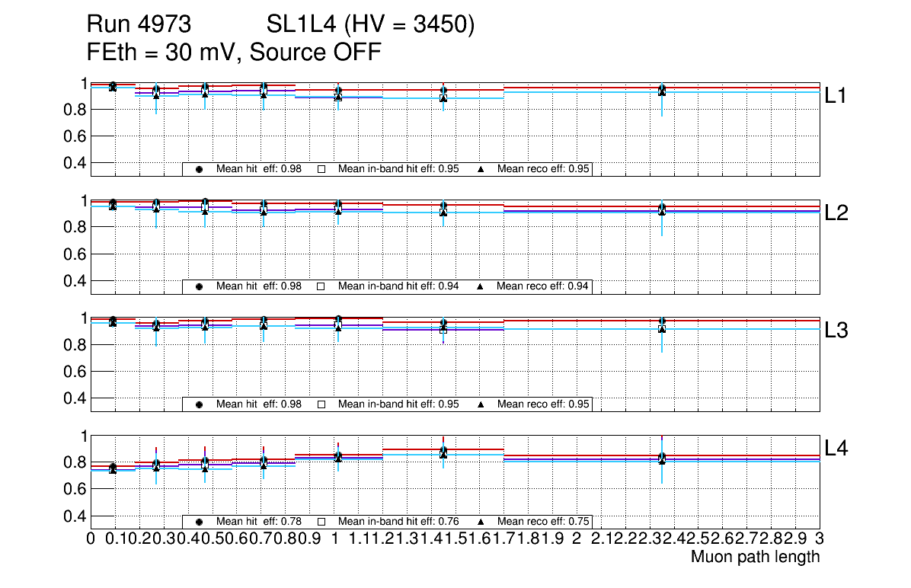911x588 pixels.
Task: Select the open square marker in L4 legend
Action: (x=321, y=522)
